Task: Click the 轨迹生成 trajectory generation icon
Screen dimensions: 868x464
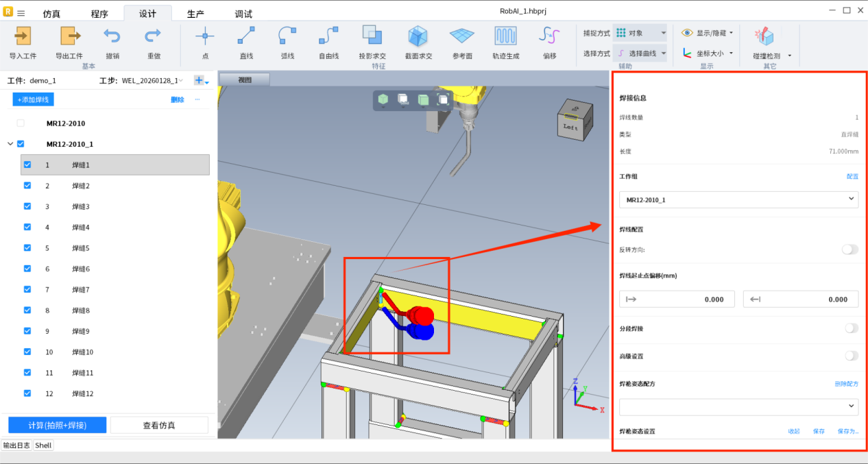Action: [x=505, y=36]
